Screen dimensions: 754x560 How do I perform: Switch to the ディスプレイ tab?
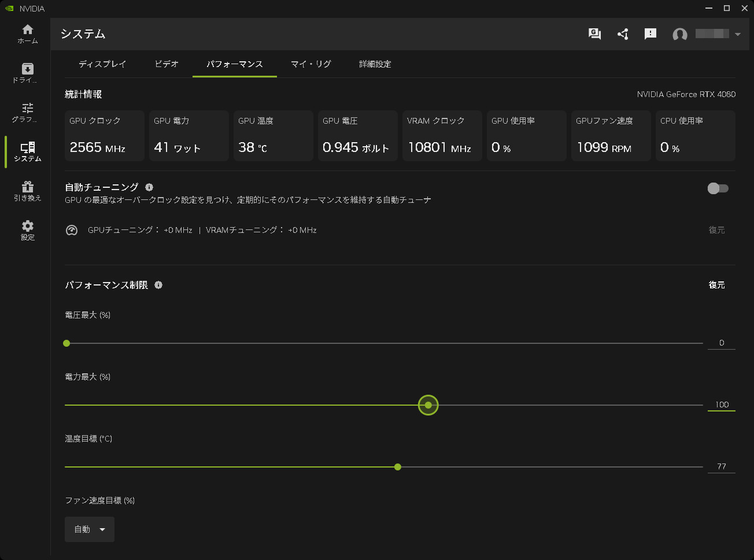click(x=102, y=64)
